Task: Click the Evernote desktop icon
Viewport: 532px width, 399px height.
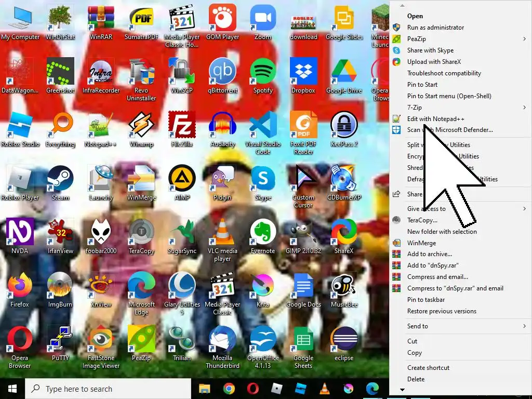Action: [263, 236]
